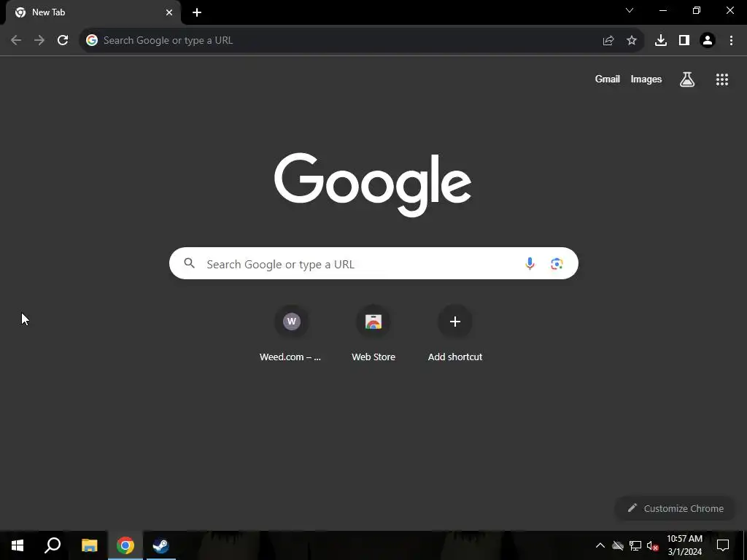
Task: Click the forward navigation arrow
Action: point(39,40)
